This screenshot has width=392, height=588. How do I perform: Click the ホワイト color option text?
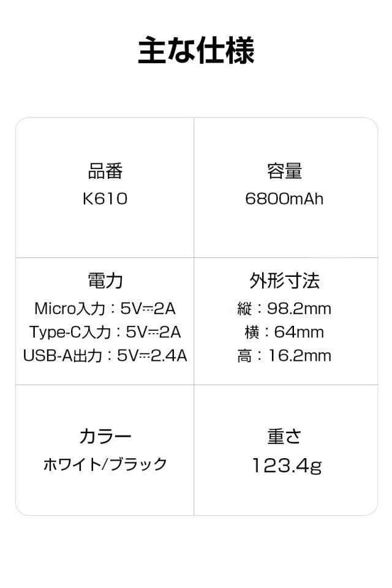71,464
